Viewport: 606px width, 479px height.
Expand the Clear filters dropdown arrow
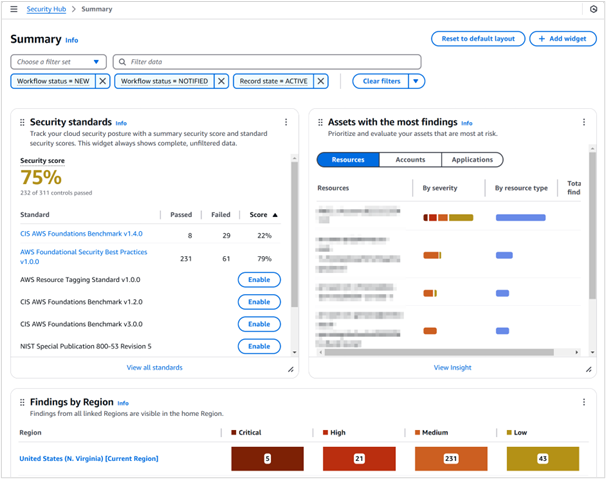click(416, 82)
